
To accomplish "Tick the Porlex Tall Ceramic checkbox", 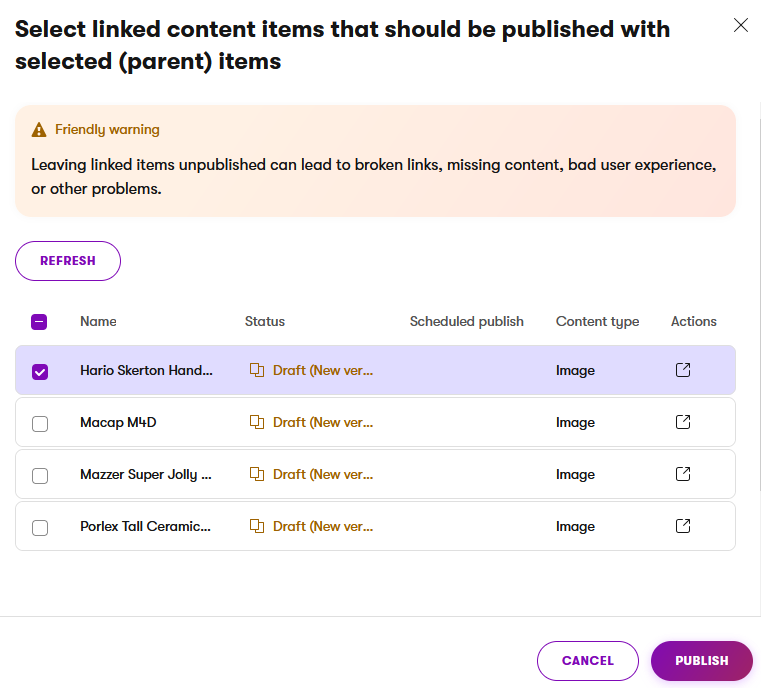I will point(39,527).
